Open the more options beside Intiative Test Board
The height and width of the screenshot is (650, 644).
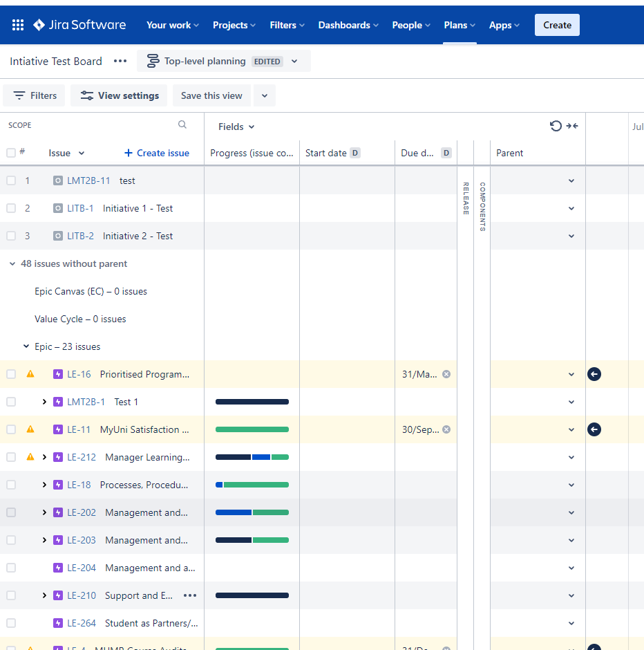pos(120,61)
